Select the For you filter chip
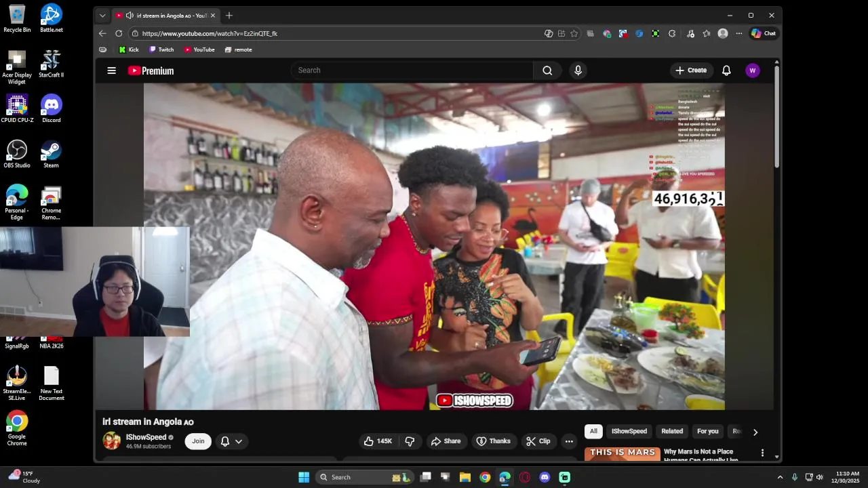Image resolution: width=868 pixels, height=488 pixels. (x=707, y=431)
